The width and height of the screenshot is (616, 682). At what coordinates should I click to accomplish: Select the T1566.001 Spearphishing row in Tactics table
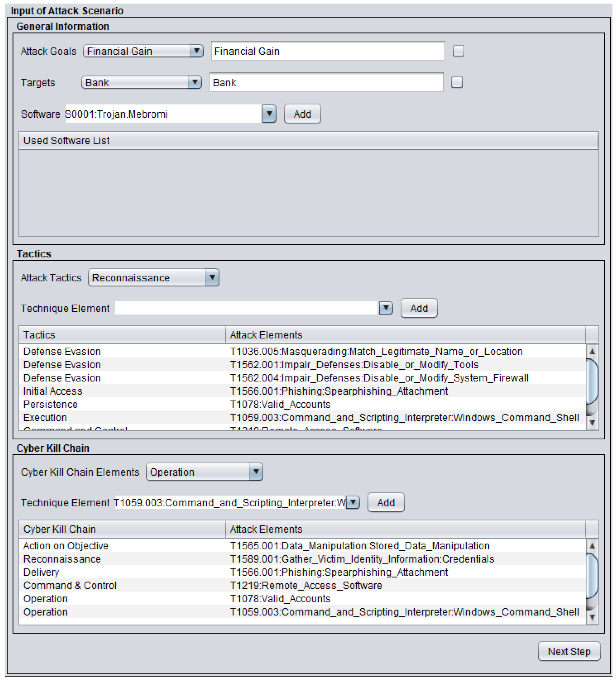click(x=338, y=391)
